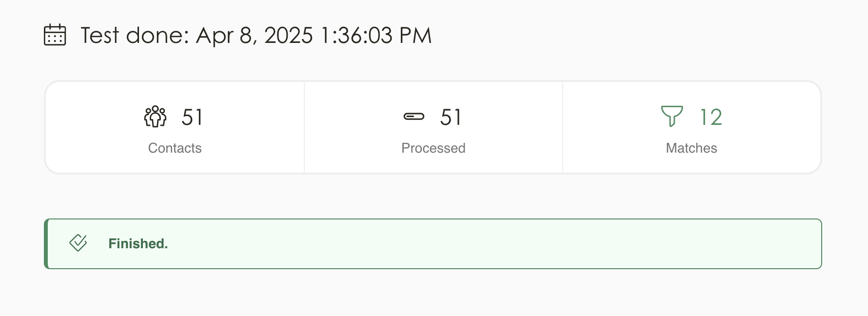Click the Finished status text
This screenshot has height=316, width=868.
138,244
